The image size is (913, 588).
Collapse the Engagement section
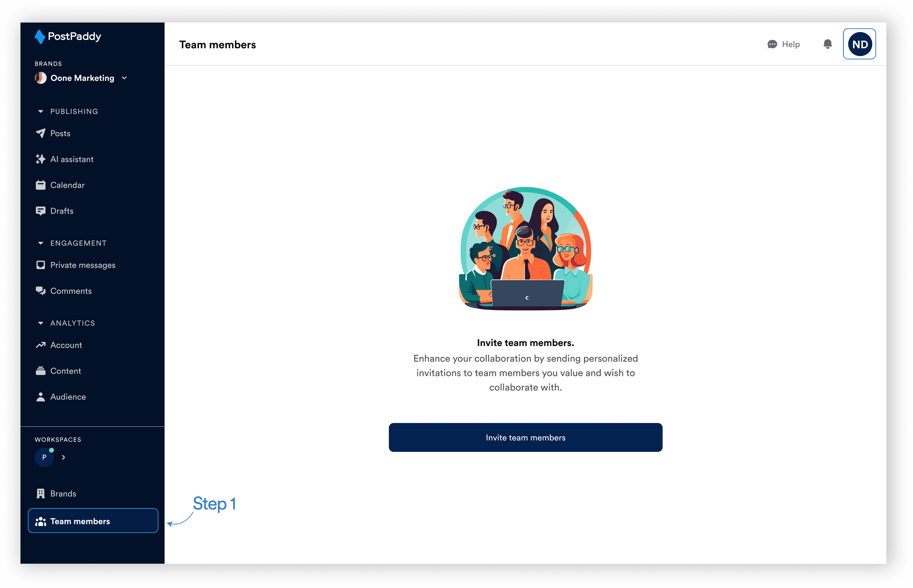tap(40, 243)
